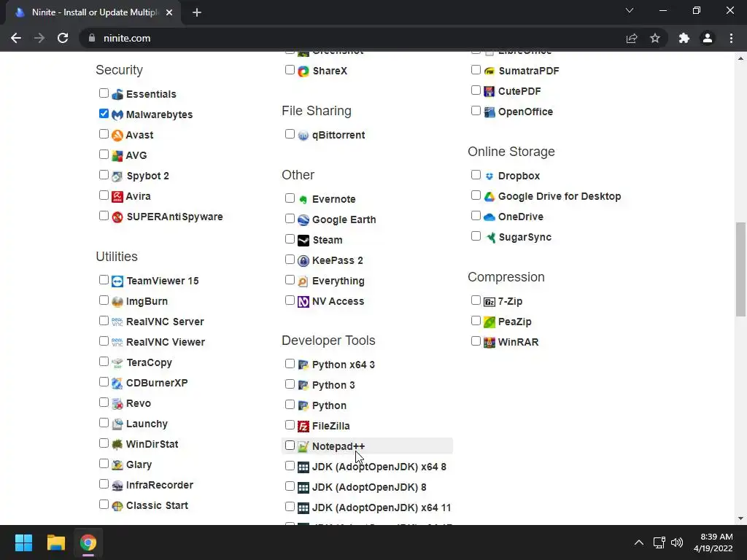This screenshot has height=560, width=747.
Task: Click the RealVNC Server label
Action: tap(165, 322)
